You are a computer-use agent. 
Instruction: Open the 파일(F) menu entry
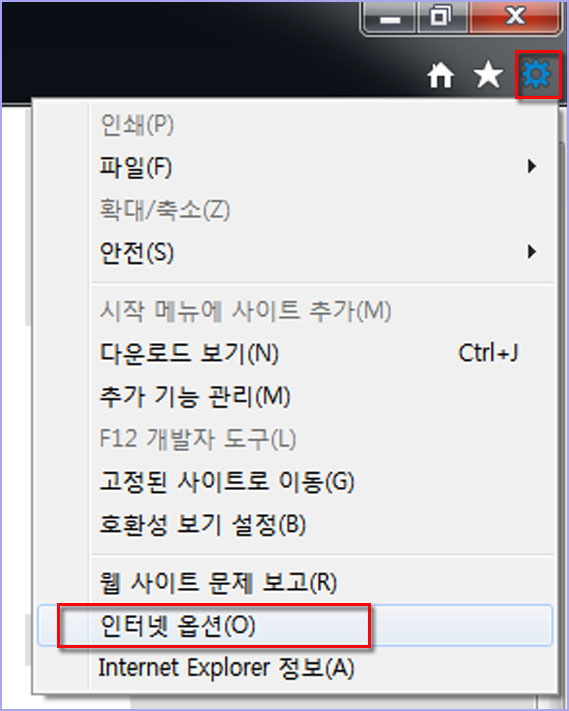click(295, 167)
